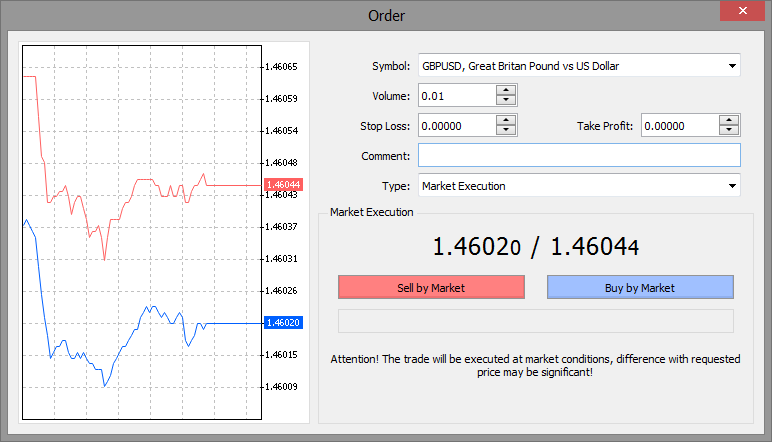
Task: Click the 1.46065 price axis label
Action: pyautogui.click(x=281, y=66)
